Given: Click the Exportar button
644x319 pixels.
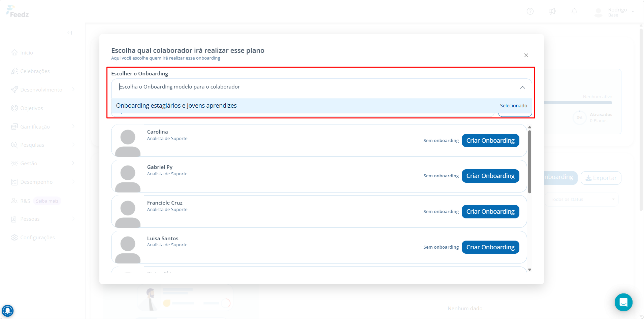Looking at the screenshot, I should tap(601, 178).
